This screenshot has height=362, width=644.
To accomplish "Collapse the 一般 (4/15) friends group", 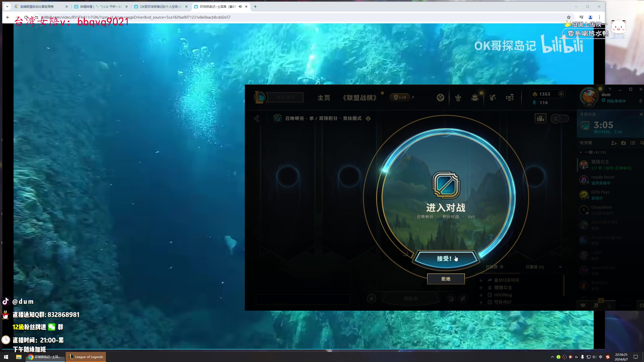I will click(581, 152).
